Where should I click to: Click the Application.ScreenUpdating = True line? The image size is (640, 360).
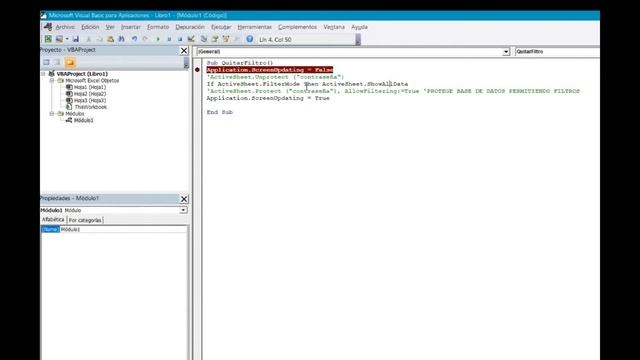(268, 98)
